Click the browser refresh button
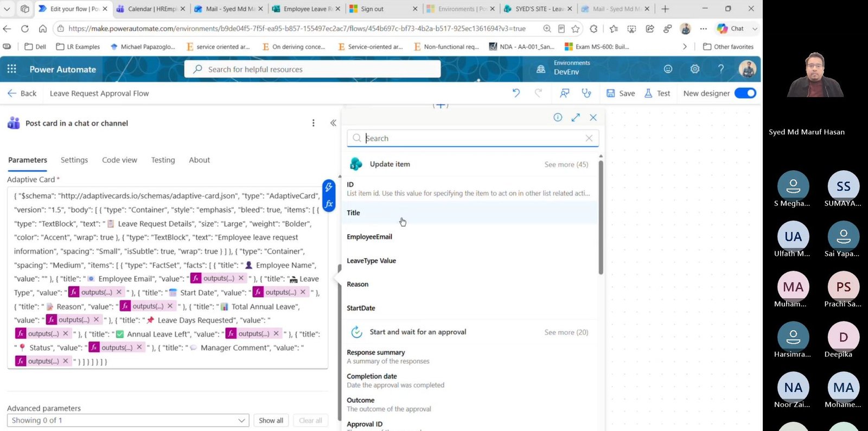Screen dimensions: 868x431 25,29
